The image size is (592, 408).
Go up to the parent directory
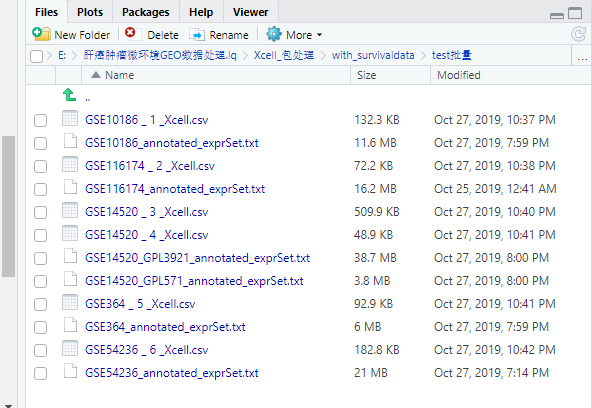pos(69,94)
